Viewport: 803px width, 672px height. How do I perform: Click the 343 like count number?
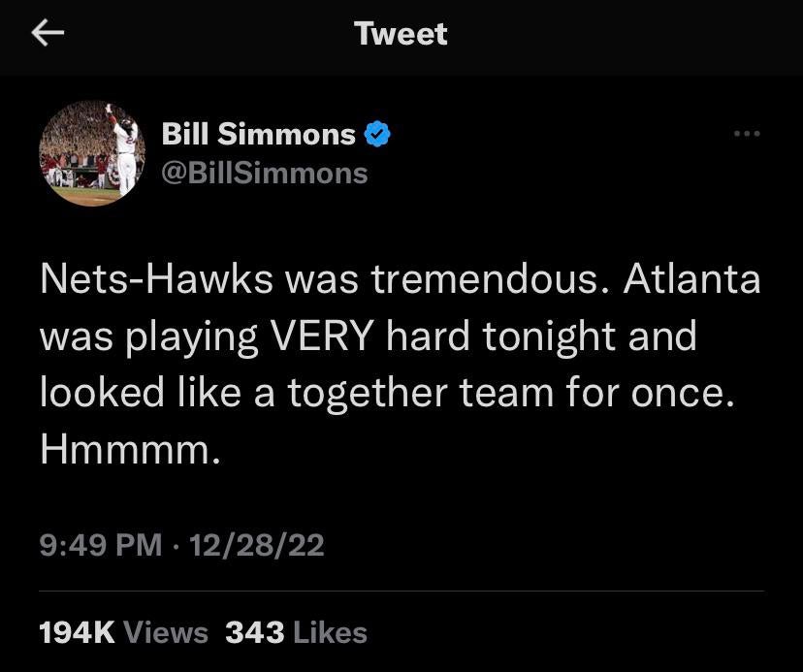(255, 633)
